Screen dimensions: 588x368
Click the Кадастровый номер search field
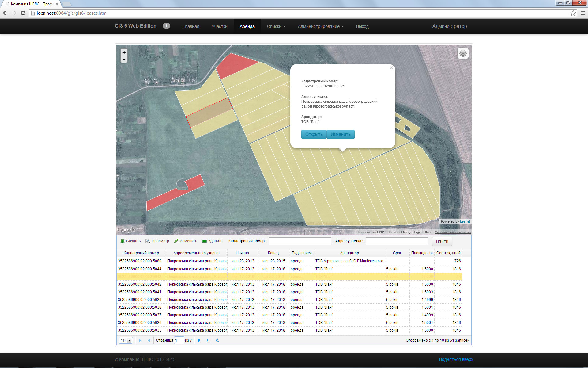[x=300, y=241]
